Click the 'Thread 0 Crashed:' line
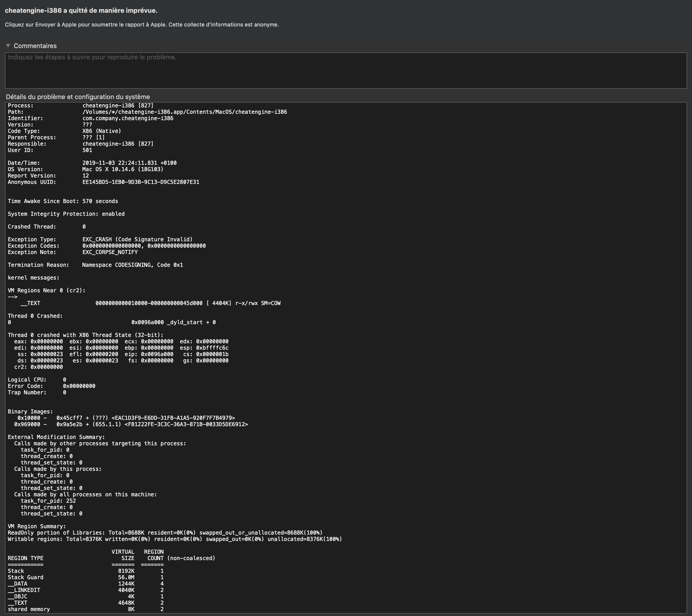 click(35, 316)
